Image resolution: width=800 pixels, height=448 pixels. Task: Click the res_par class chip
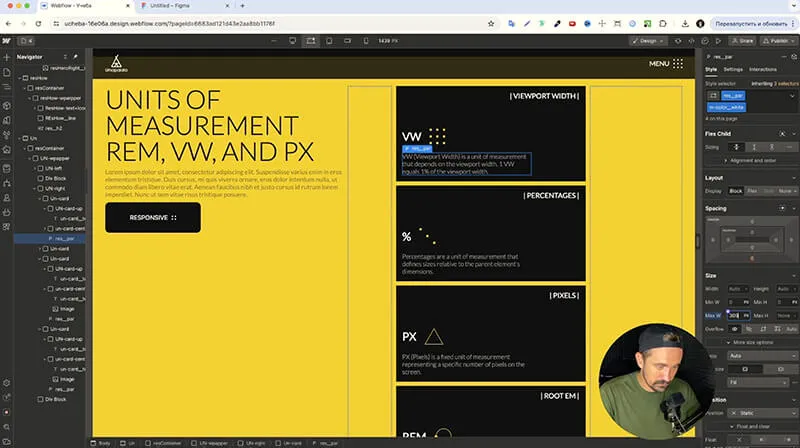[x=733, y=95]
